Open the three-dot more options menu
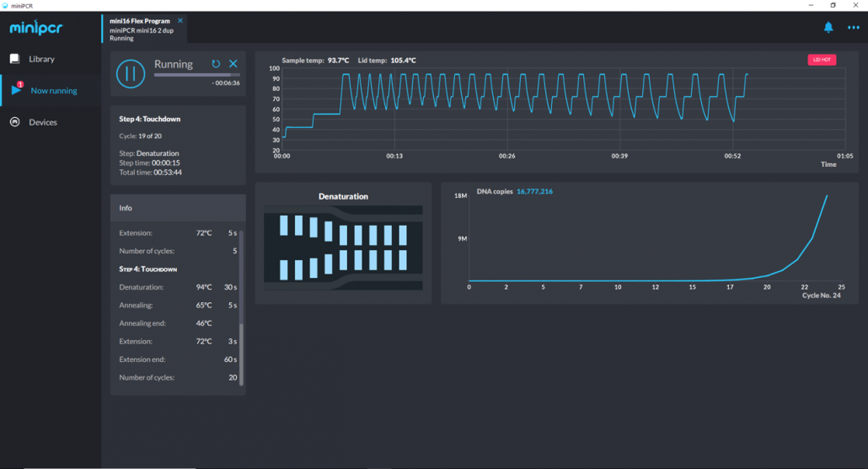The height and width of the screenshot is (469, 868). (x=854, y=27)
